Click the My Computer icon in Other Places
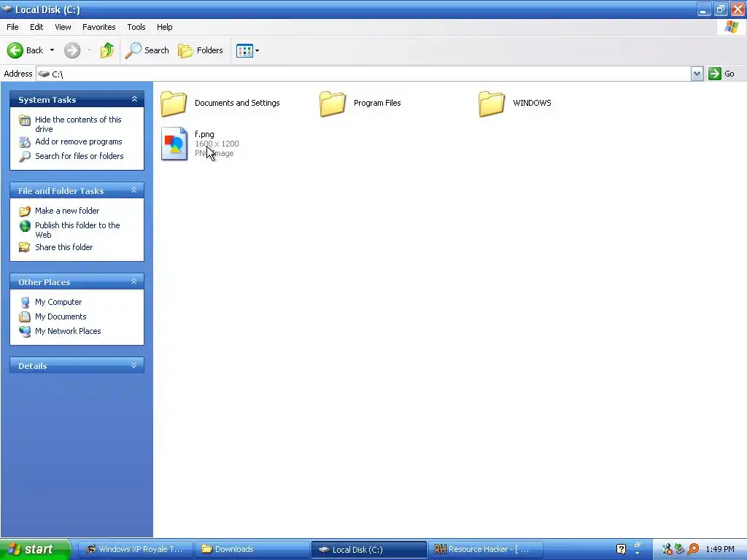Image resolution: width=747 pixels, height=560 pixels. (x=25, y=303)
